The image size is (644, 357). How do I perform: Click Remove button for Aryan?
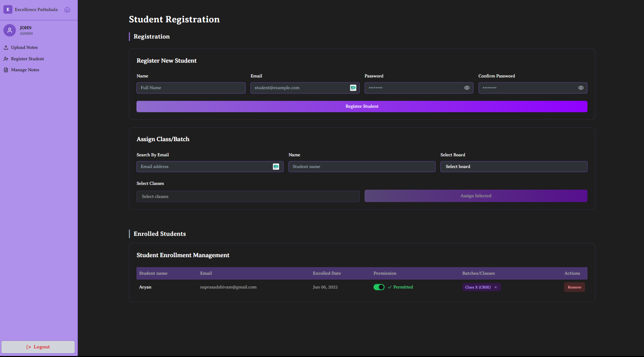[574, 287]
